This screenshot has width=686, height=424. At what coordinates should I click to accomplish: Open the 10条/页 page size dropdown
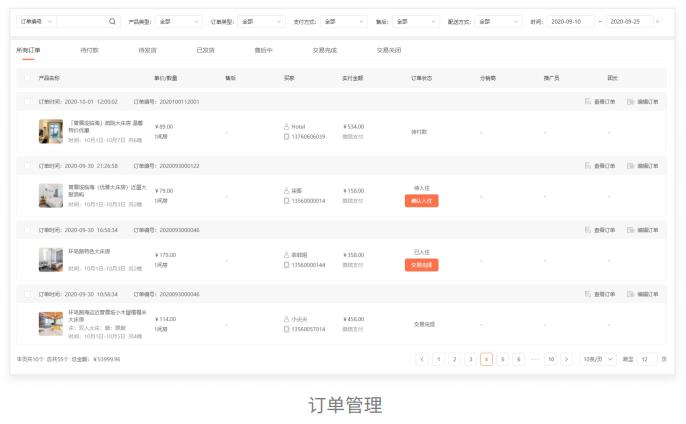[597, 359]
